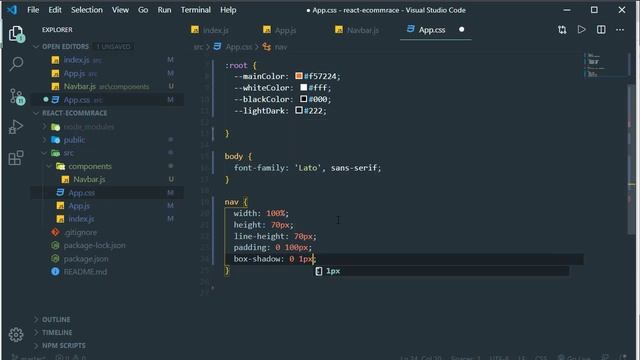640x360 pixels.
Task: Click the src breadcrumb segment
Action: [x=198, y=47]
